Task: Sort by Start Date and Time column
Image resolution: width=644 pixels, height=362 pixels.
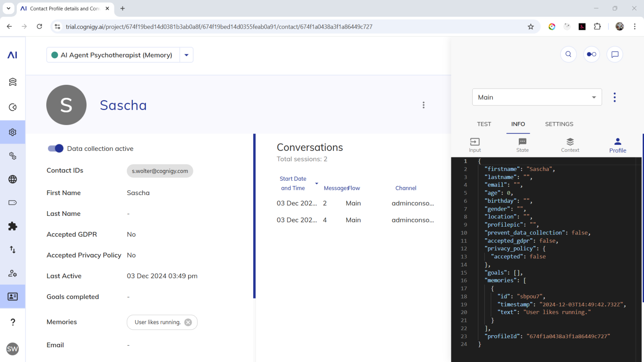Action: click(x=293, y=183)
